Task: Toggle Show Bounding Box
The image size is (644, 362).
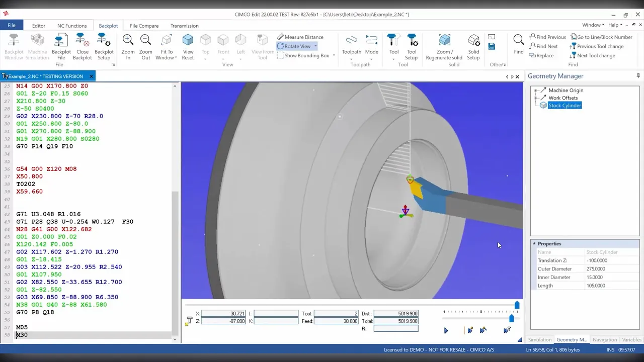Action: point(302,55)
